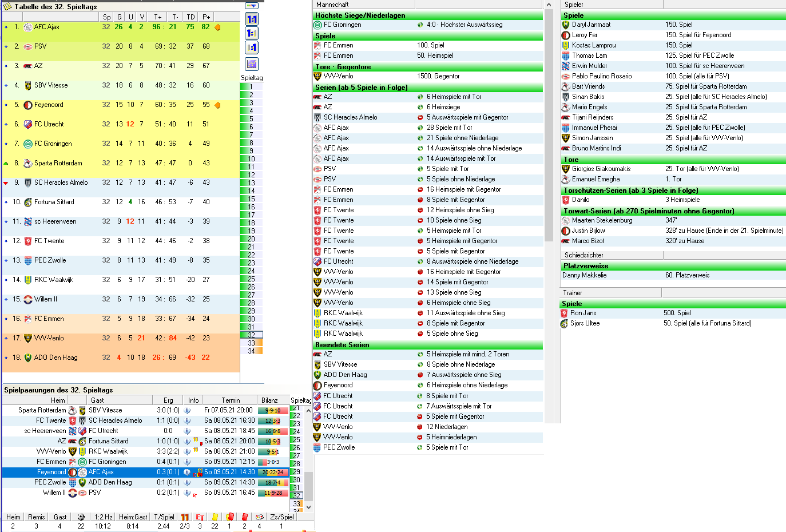This screenshot has height=532, width=786.
Task: Click the yellow-red card icon in the statistics bar
Action: 229,517
